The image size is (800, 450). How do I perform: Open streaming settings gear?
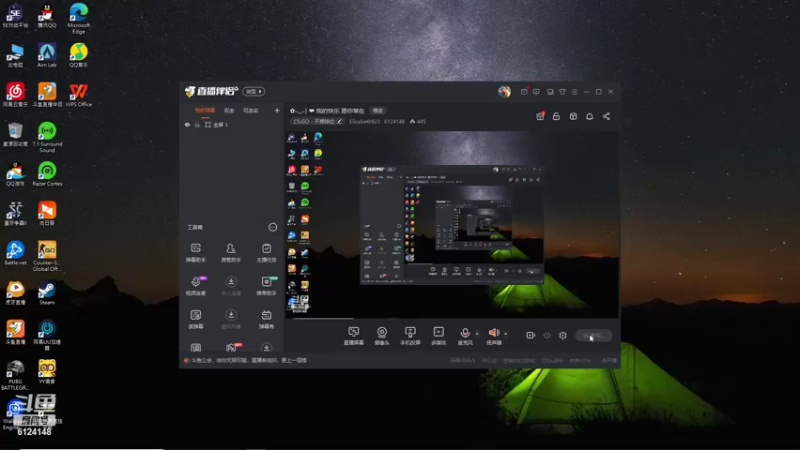(x=563, y=335)
